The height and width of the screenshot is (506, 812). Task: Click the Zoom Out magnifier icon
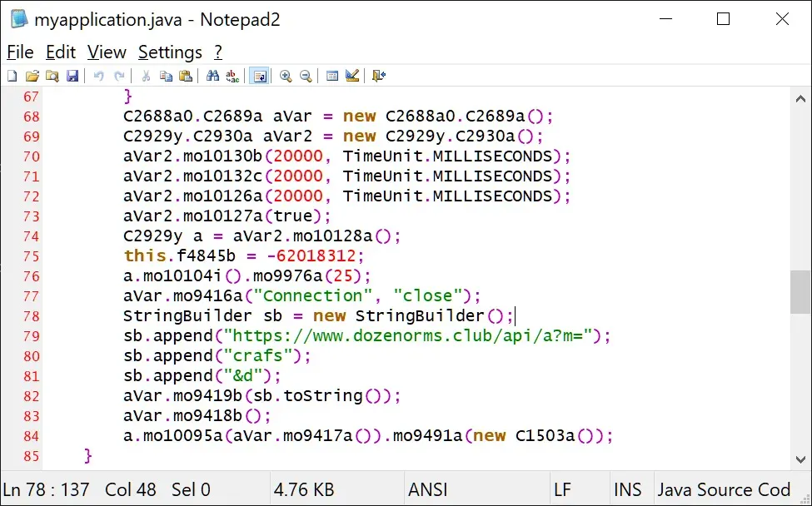point(306,76)
